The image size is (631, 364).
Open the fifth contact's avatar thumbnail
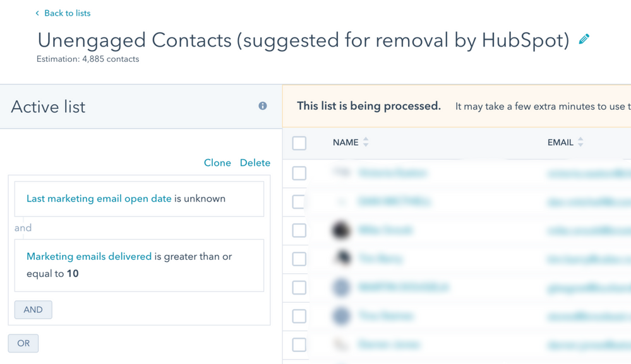341,288
